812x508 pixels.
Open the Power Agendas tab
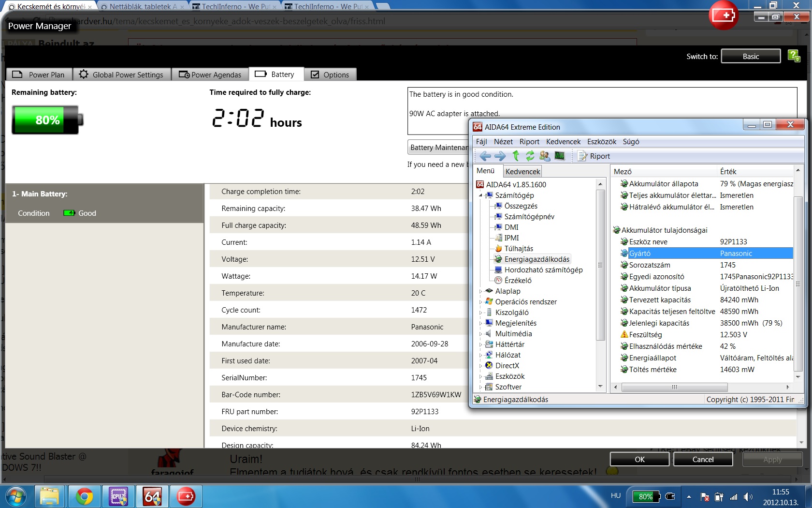click(210, 75)
